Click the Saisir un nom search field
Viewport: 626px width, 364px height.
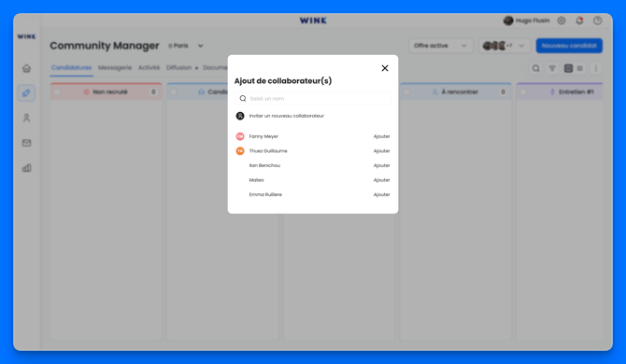point(313,99)
